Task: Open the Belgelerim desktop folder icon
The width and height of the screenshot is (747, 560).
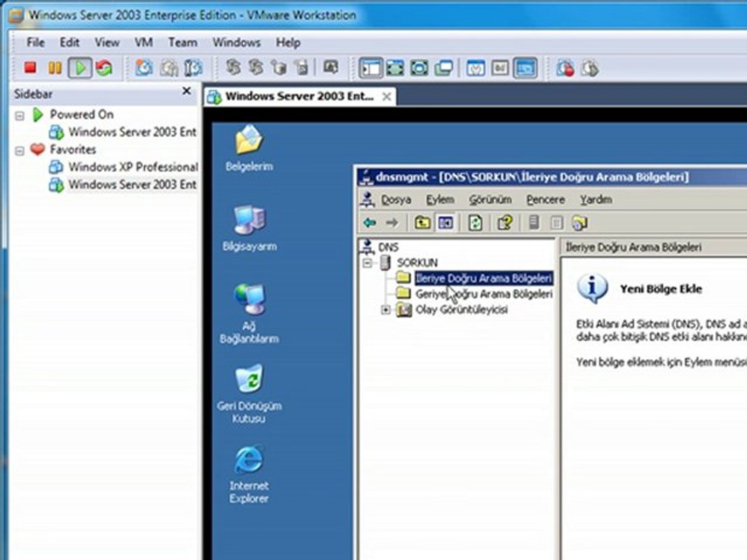Action: [x=249, y=148]
